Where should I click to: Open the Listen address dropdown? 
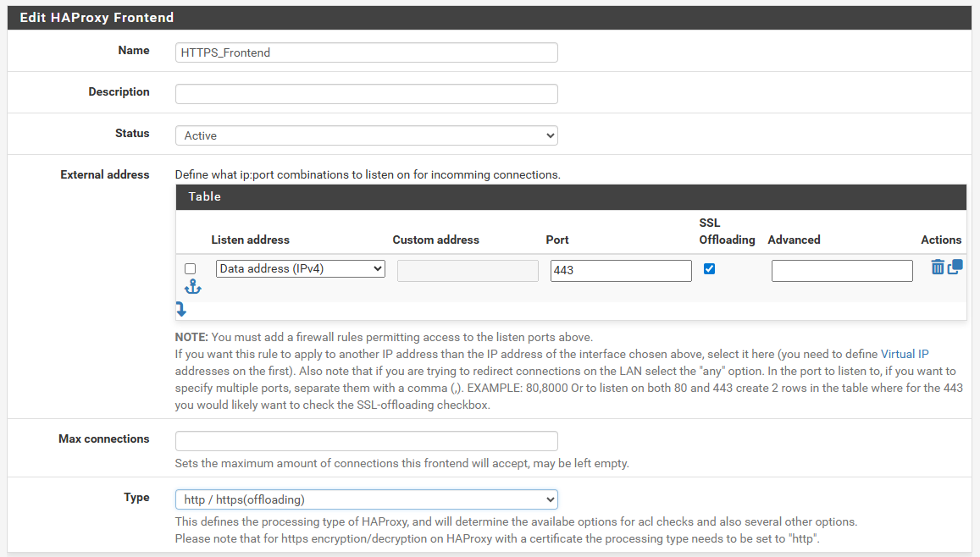tap(300, 268)
